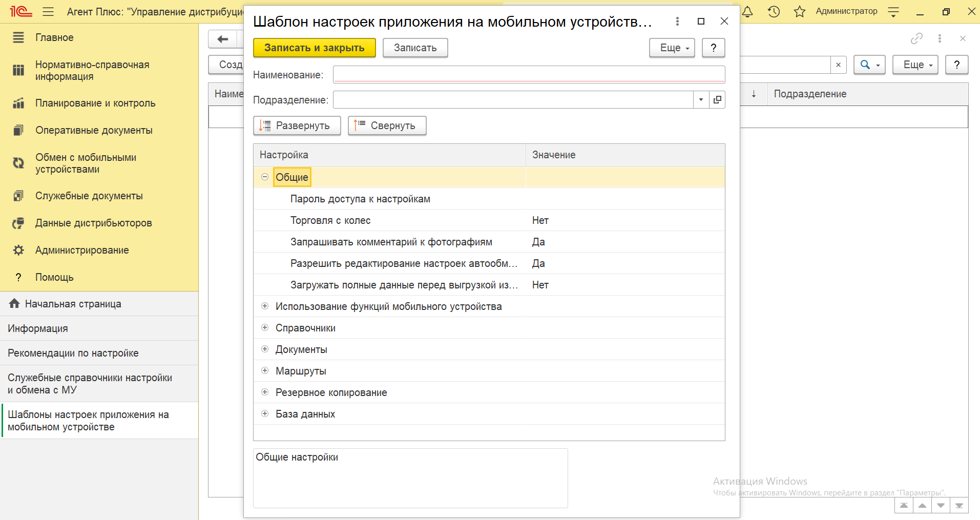980x520 pixels.
Task: Open the Еще menu in dialog
Action: pyautogui.click(x=672, y=48)
